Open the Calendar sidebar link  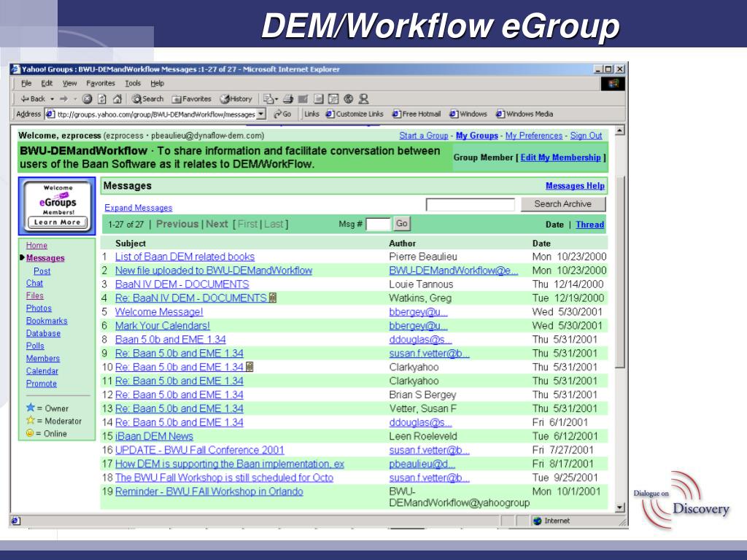coord(42,371)
